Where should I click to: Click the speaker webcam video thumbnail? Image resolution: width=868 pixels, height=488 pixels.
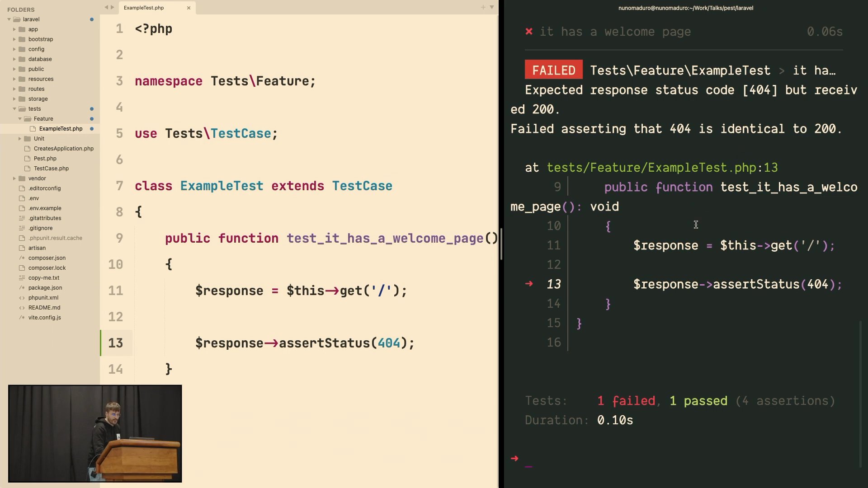[x=95, y=433]
